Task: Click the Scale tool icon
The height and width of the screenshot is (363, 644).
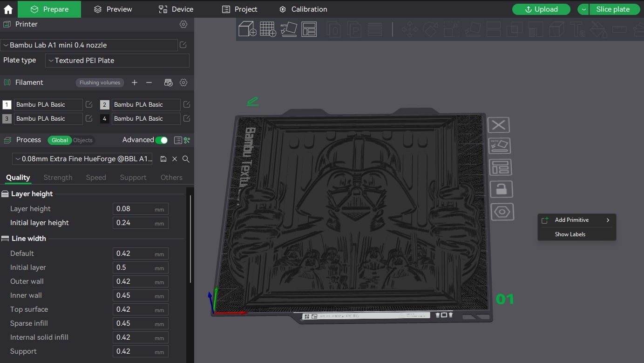Action: (x=451, y=30)
